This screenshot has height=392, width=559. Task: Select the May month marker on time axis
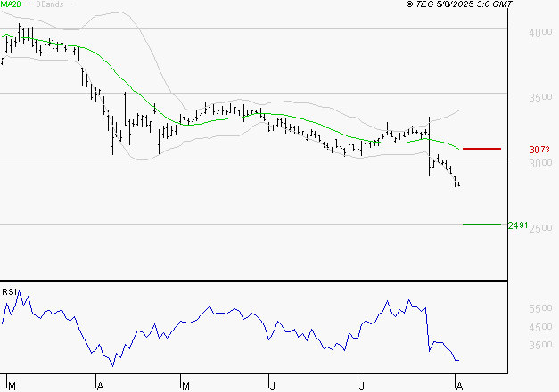click(185, 385)
